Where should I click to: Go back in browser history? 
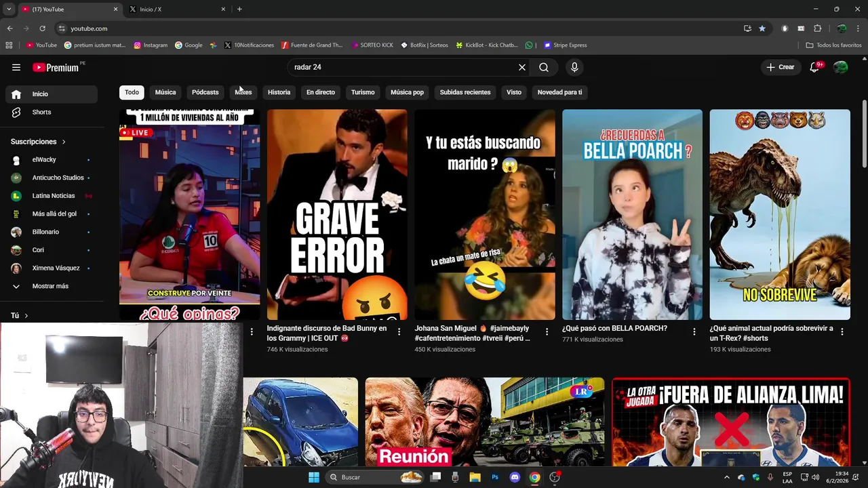[9, 28]
